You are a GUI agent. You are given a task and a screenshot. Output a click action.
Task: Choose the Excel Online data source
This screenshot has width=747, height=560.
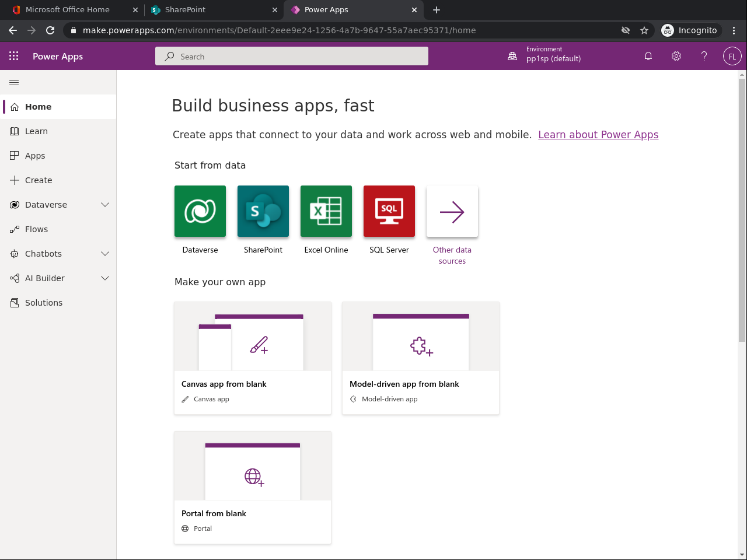(x=326, y=211)
